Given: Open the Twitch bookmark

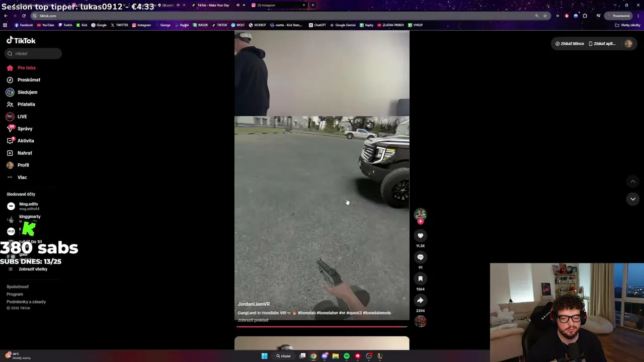Looking at the screenshot, I should pyautogui.click(x=65, y=25).
